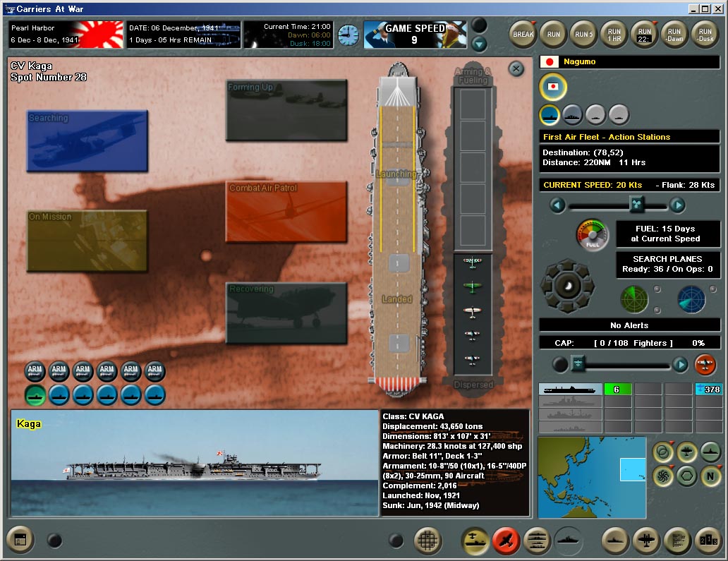This screenshot has width=728, height=561.
Task: Click the Nagumo commander name bar
Action: click(x=629, y=62)
